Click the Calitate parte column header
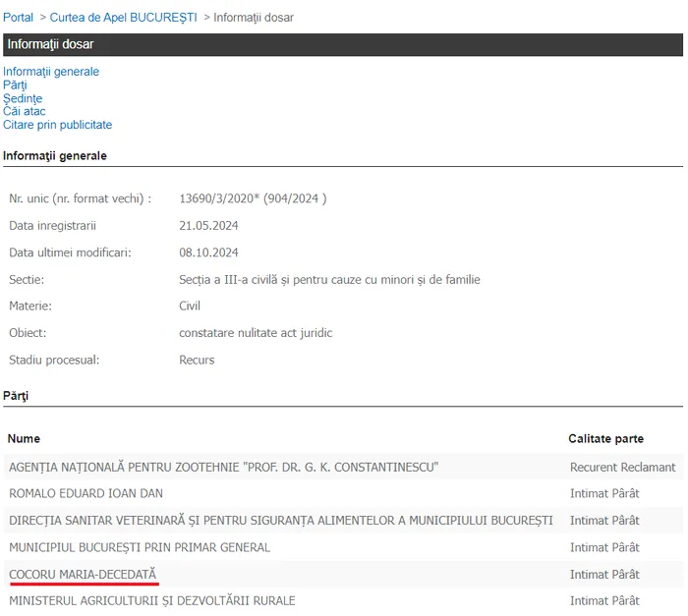 point(605,438)
